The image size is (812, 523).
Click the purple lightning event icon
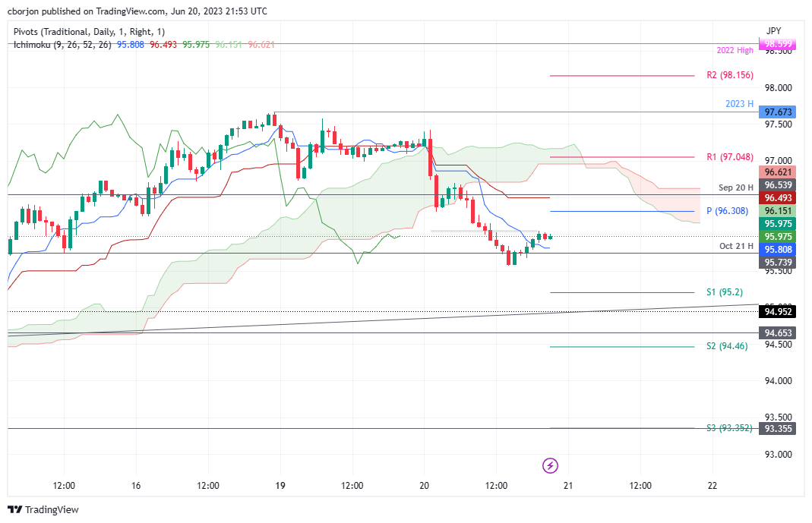coord(551,465)
